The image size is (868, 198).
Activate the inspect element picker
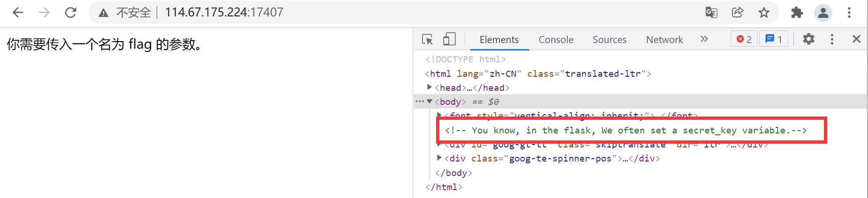pos(427,39)
